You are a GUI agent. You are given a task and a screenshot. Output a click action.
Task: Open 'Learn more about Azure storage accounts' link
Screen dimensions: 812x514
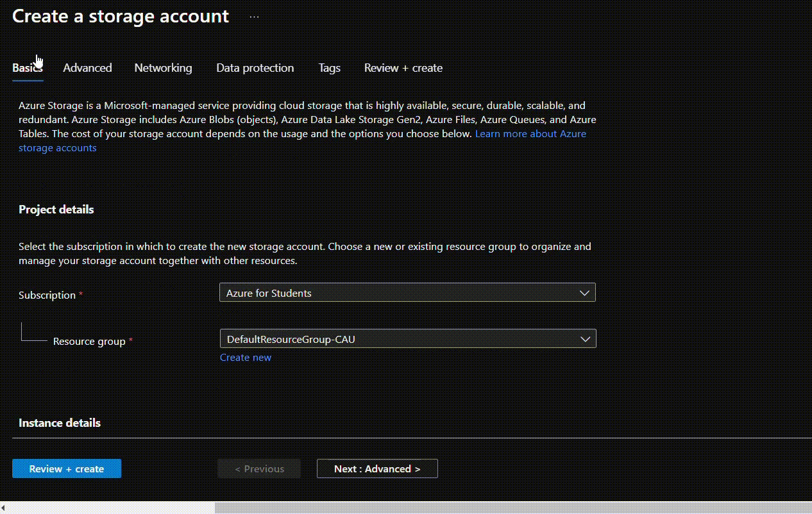coord(530,134)
